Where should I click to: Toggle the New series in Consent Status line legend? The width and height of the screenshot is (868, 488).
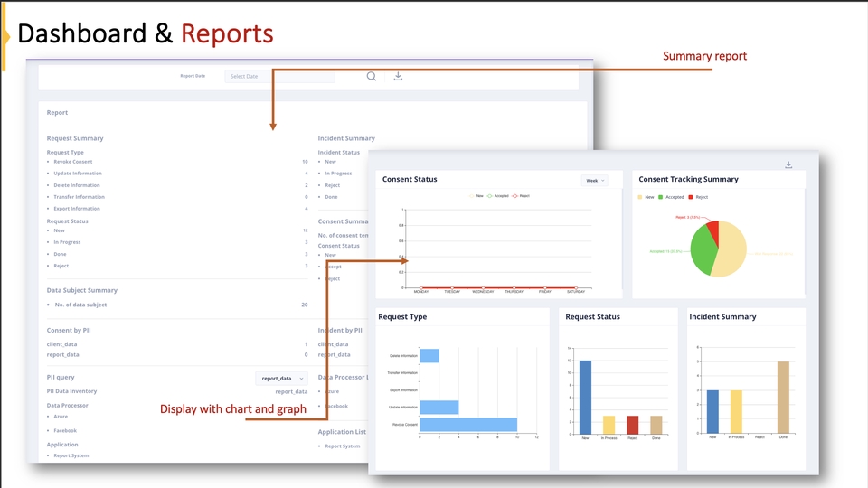click(476, 196)
